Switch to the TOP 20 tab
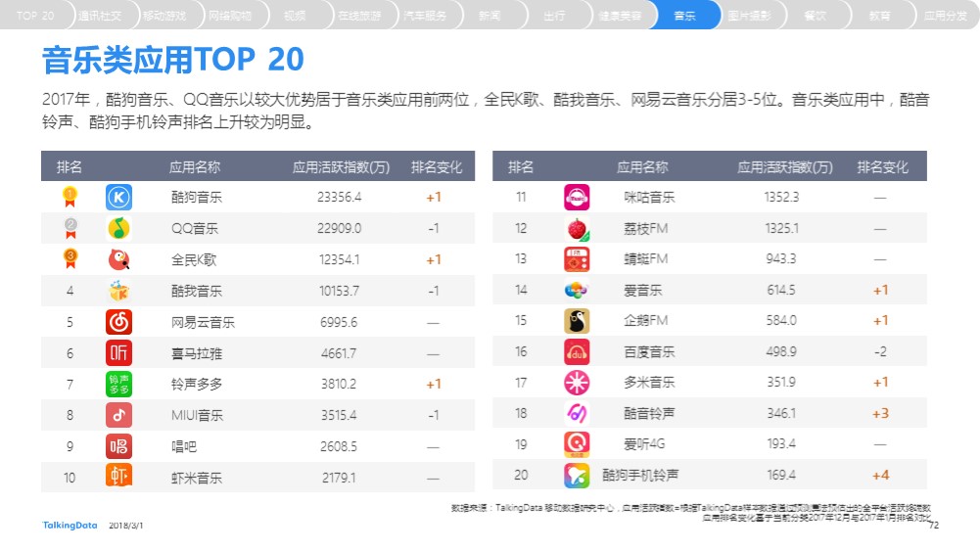Screen dimensions: 980x551 [35, 15]
